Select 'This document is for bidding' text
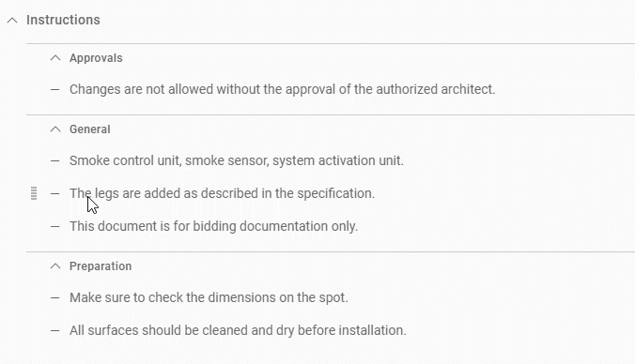Viewport: 635px width, 364px height. tap(213, 226)
